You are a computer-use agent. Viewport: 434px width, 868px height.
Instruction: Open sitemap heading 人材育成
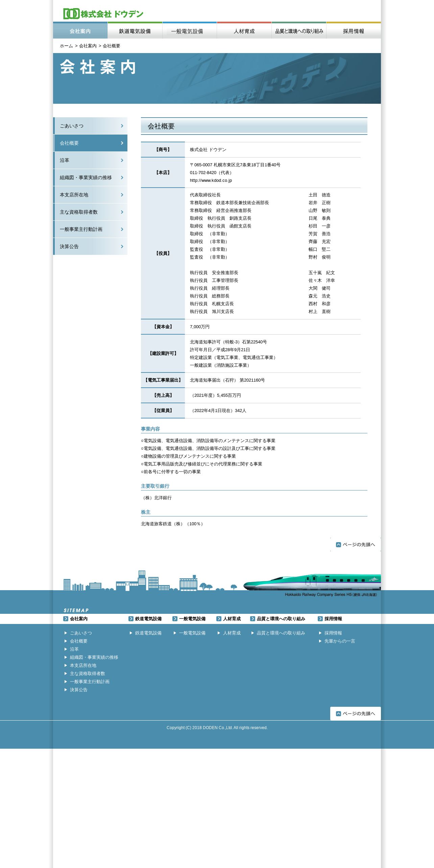[x=232, y=619]
